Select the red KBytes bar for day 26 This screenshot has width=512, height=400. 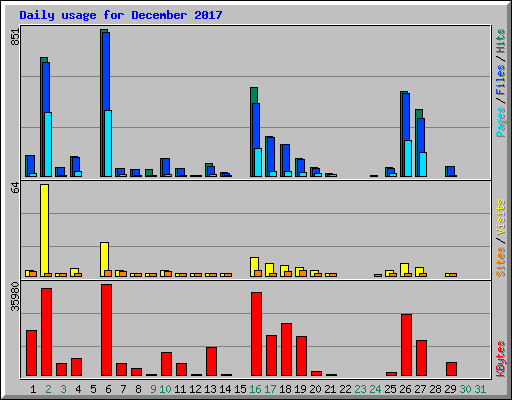[x=406, y=345]
